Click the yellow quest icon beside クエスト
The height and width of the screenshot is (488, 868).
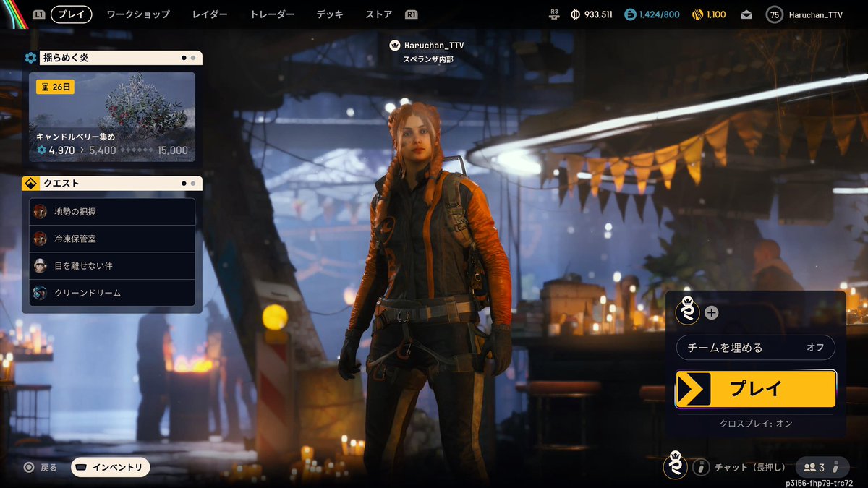coord(30,184)
